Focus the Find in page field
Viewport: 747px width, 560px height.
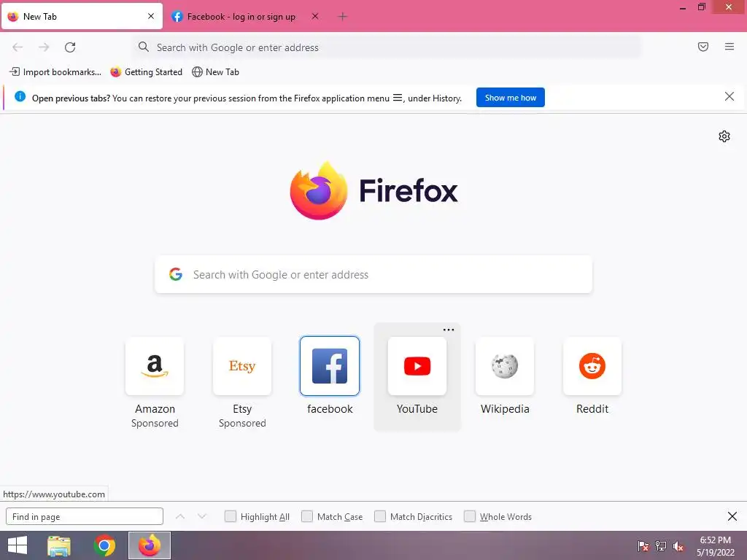point(85,516)
